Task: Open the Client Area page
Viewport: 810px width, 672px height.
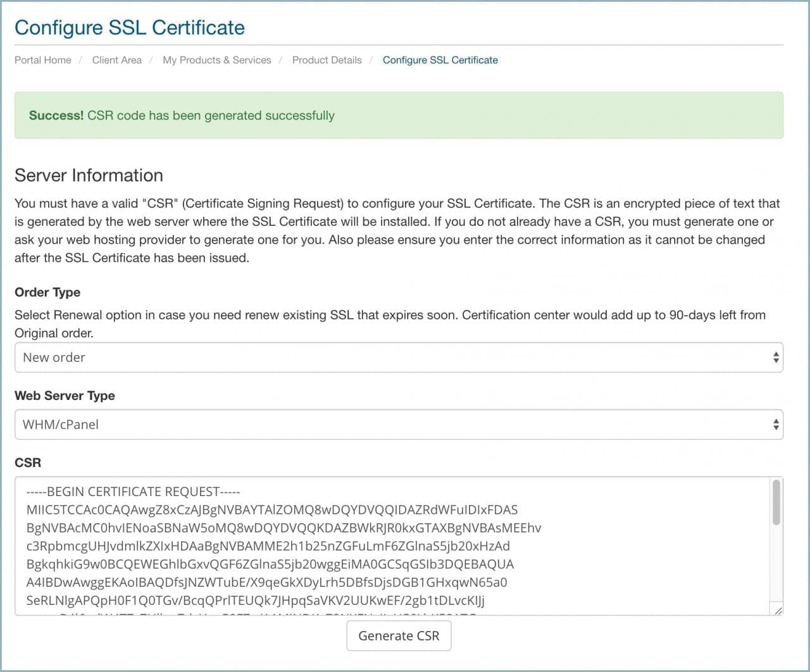Action: click(116, 59)
